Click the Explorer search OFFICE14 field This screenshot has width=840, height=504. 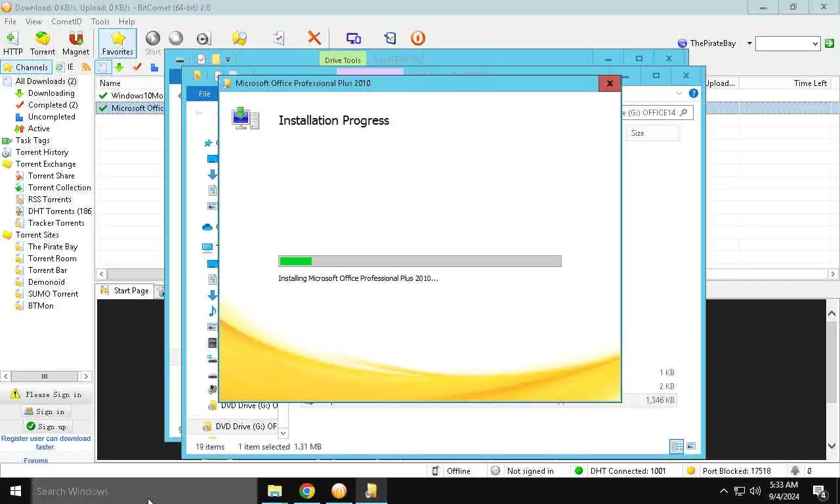click(x=657, y=112)
